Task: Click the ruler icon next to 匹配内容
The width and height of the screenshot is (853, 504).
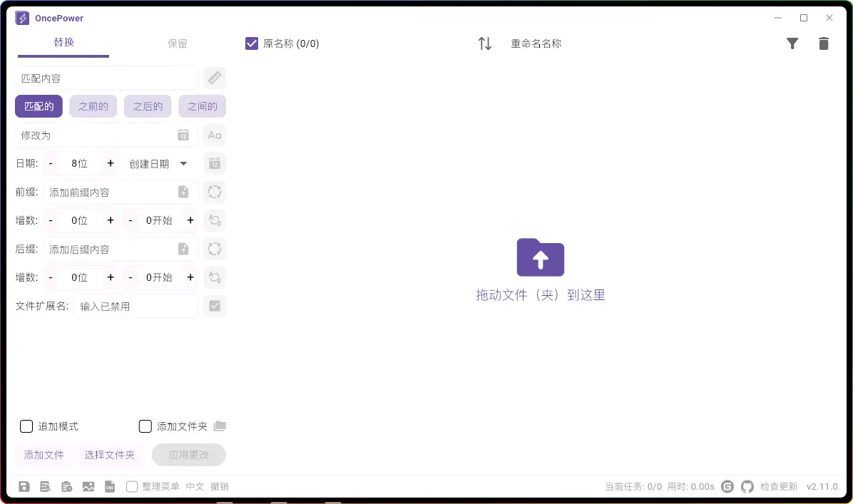Action: click(215, 78)
